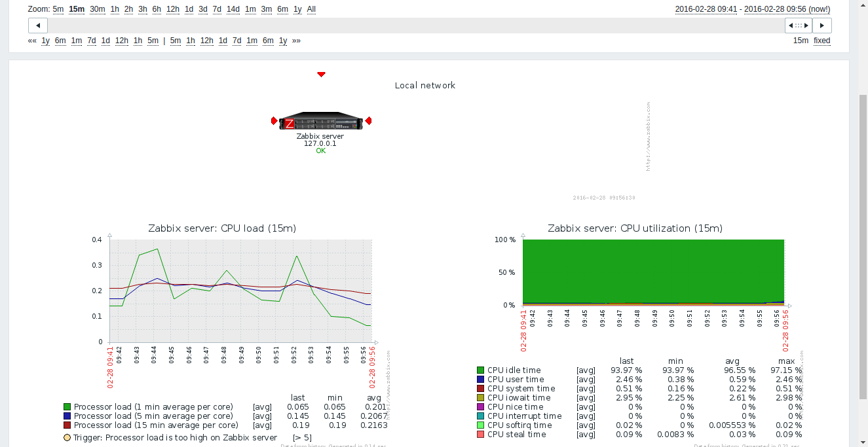The image size is (868, 447).
Task: Choose the 3h zoom level
Action: (143, 9)
